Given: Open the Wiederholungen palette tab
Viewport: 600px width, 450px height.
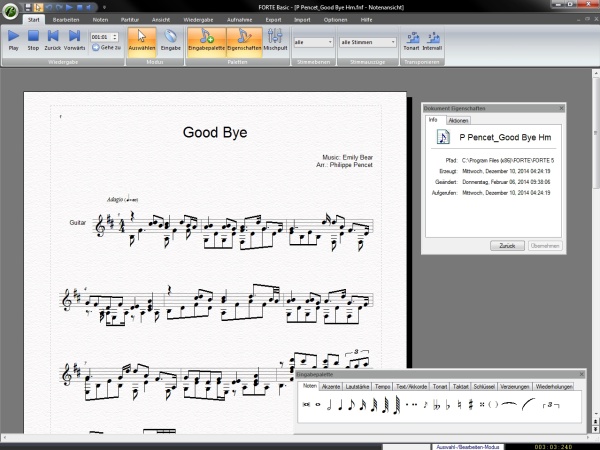Looking at the screenshot, I should 554,386.
